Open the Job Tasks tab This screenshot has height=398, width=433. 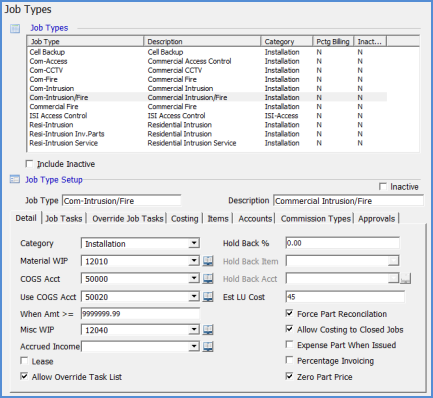click(64, 219)
